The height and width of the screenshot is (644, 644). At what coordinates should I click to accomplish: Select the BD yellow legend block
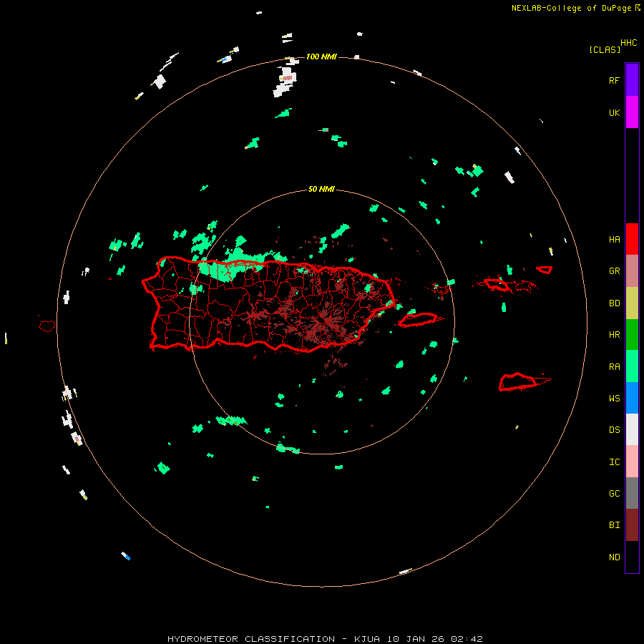(x=632, y=303)
